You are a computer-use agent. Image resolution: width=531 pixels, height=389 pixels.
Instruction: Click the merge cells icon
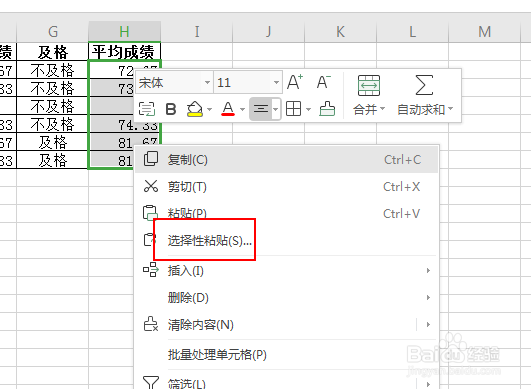click(369, 85)
